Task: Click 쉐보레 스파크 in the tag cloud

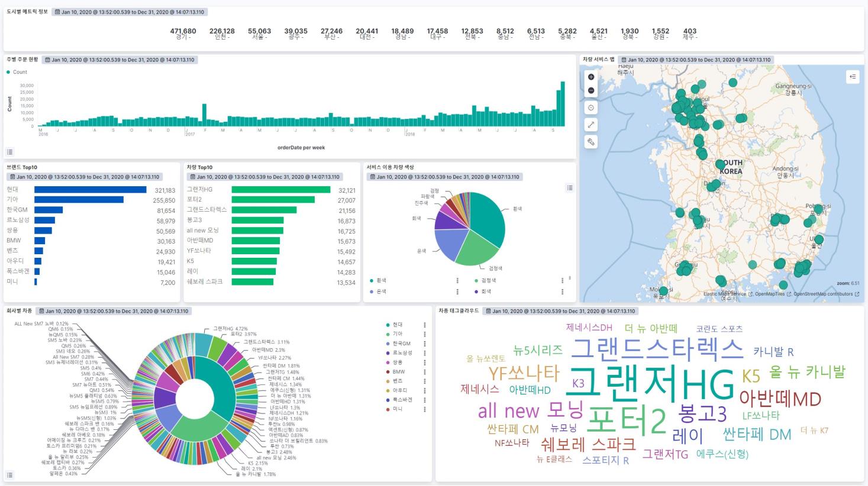Action: [588, 443]
